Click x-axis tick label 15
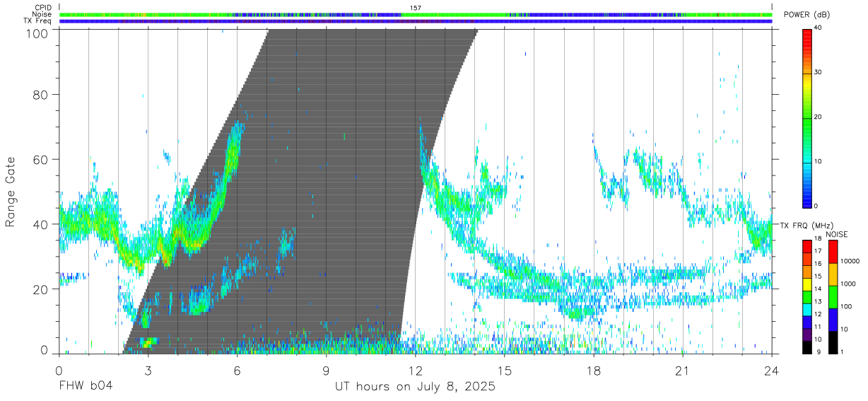 tap(505, 371)
